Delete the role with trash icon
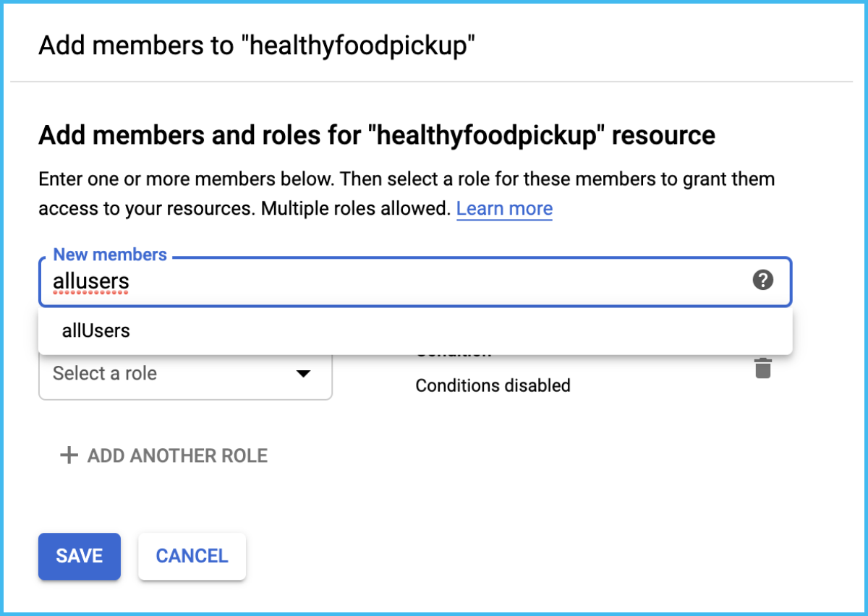Image resolution: width=868 pixels, height=616 pixels. coord(763,368)
